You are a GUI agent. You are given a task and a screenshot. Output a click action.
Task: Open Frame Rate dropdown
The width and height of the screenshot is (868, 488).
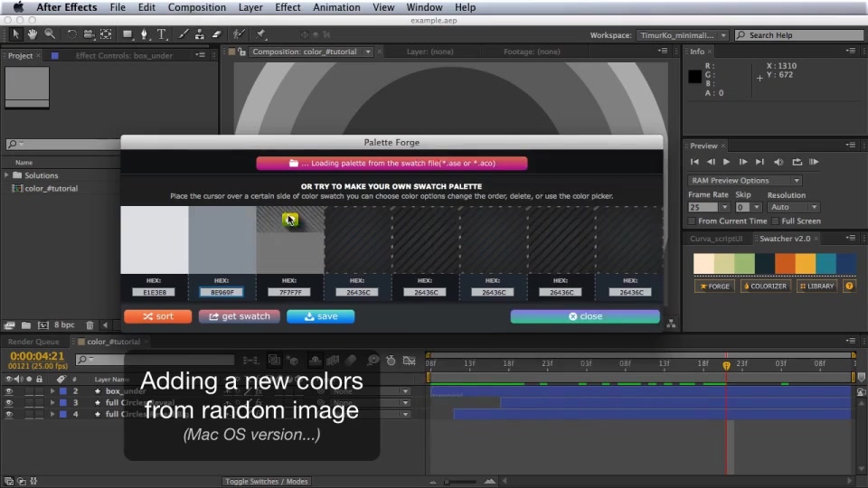(724, 208)
